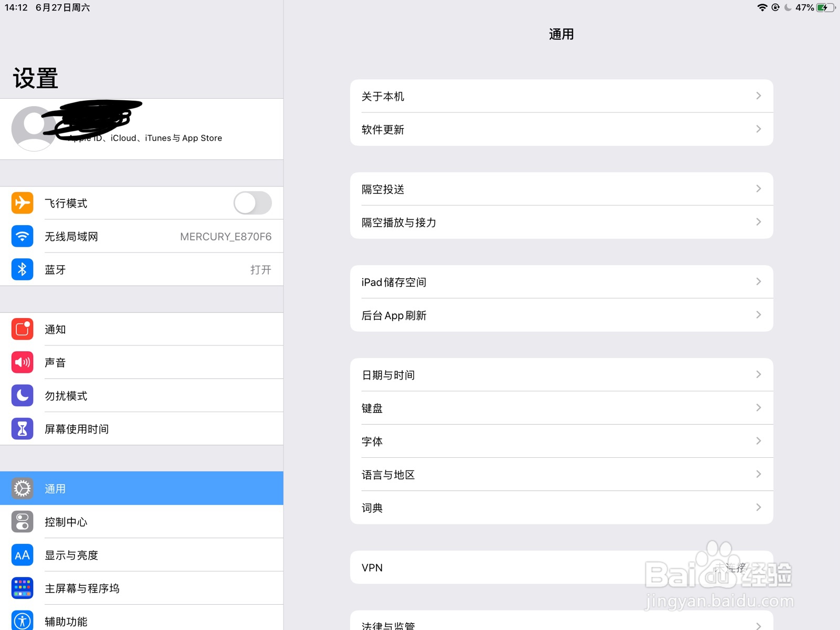Select the red Notifications (通知) bell icon
This screenshot has height=630, width=840.
point(22,329)
